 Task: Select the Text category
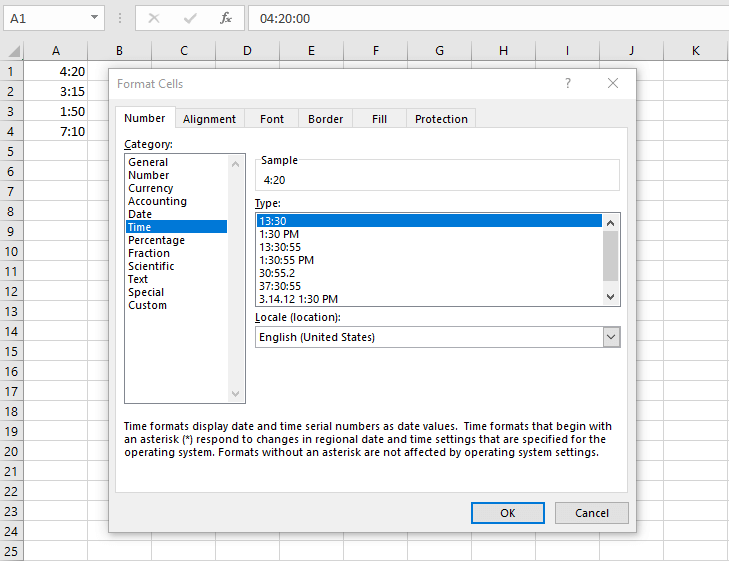177,279
